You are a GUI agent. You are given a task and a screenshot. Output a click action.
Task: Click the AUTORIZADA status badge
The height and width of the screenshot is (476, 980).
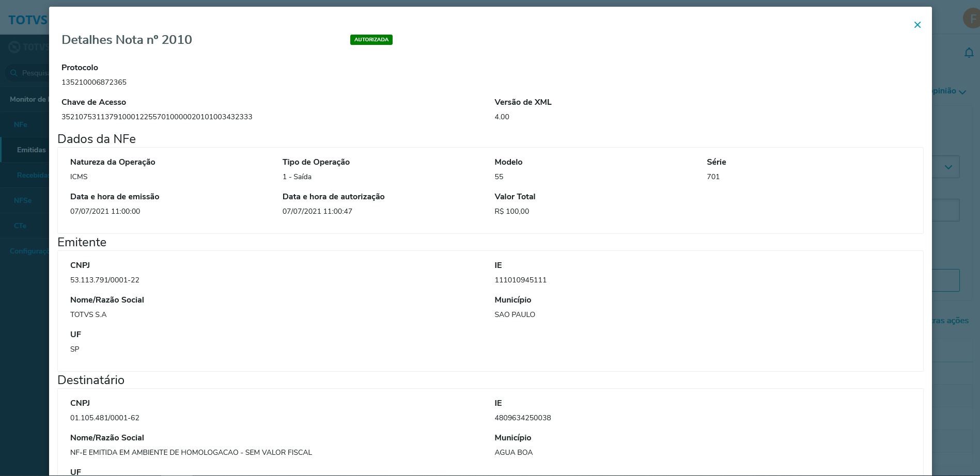pyautogui.click(x=371, y=40)
